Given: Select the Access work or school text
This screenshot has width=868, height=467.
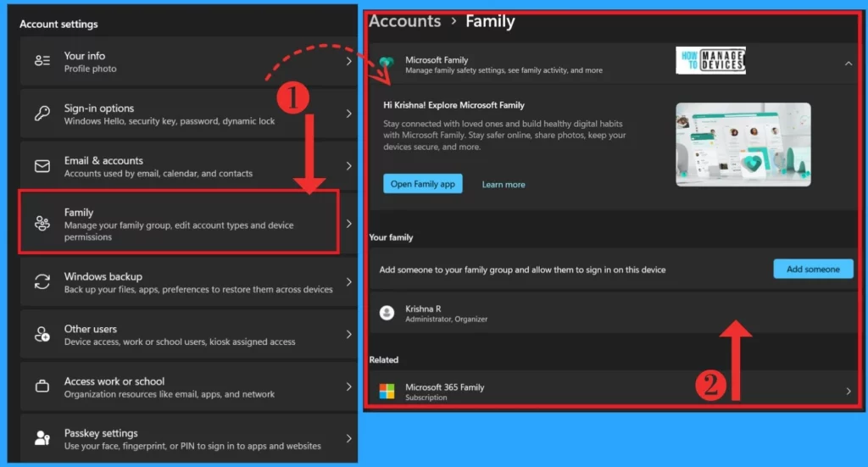Looking at the screenshot, I should 114,381.
